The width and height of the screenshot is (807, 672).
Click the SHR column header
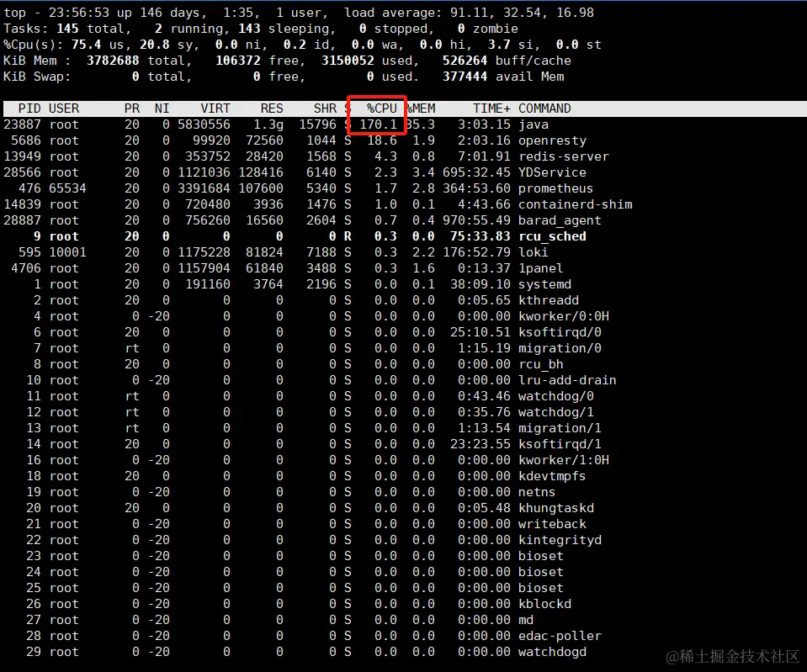[x=326, y=108]
